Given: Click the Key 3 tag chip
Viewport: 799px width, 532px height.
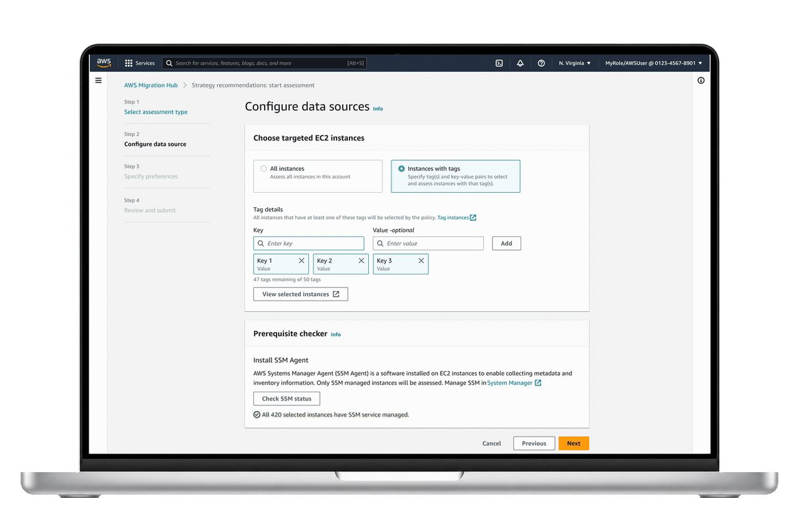Looking at the screenshot, I should (401, 264).
